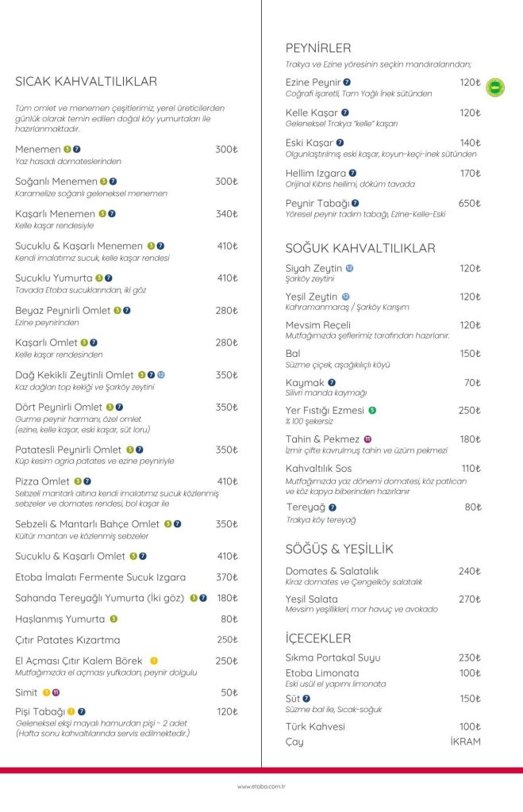Screen dimensions: 523x812
Task: Click the İKRAM label next to Çay
Action: [466, 741]
